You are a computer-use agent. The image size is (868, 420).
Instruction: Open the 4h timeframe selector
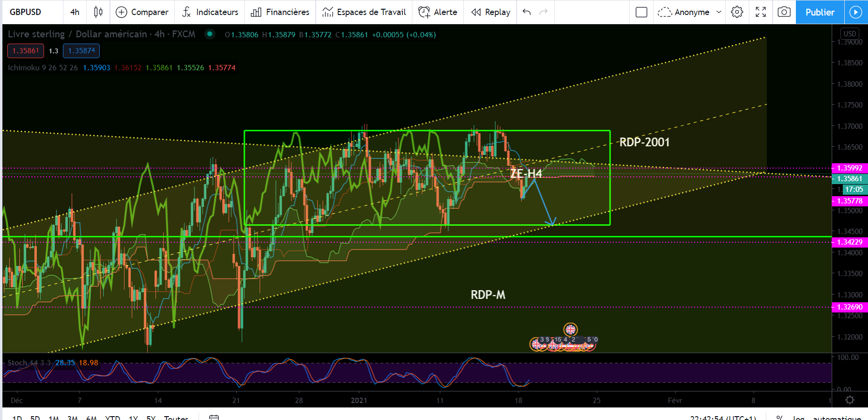coord(75,12)
